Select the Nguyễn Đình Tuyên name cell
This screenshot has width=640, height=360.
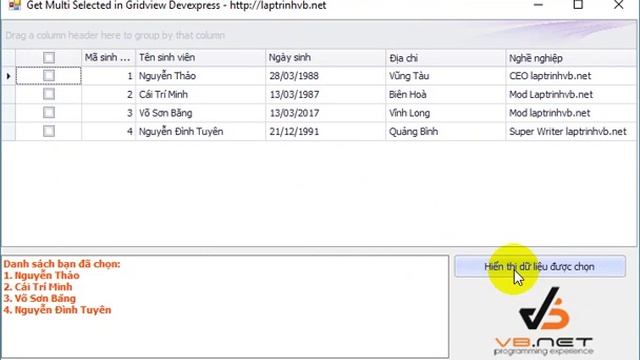(x=200, y=131)
